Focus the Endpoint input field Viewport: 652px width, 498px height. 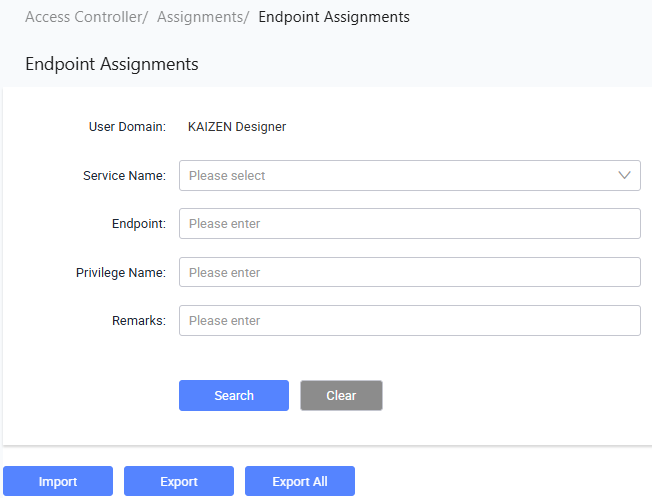(x=410, y=224)
